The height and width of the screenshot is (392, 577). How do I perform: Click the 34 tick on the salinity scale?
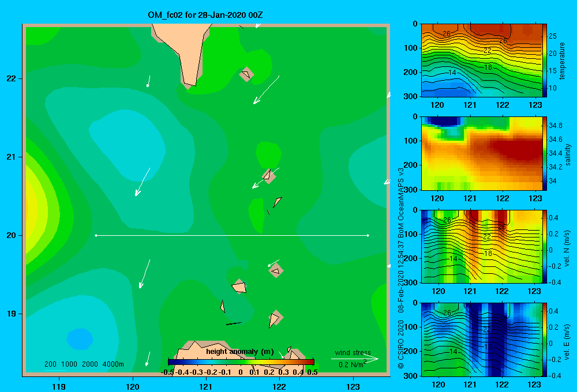coord(552,181)
